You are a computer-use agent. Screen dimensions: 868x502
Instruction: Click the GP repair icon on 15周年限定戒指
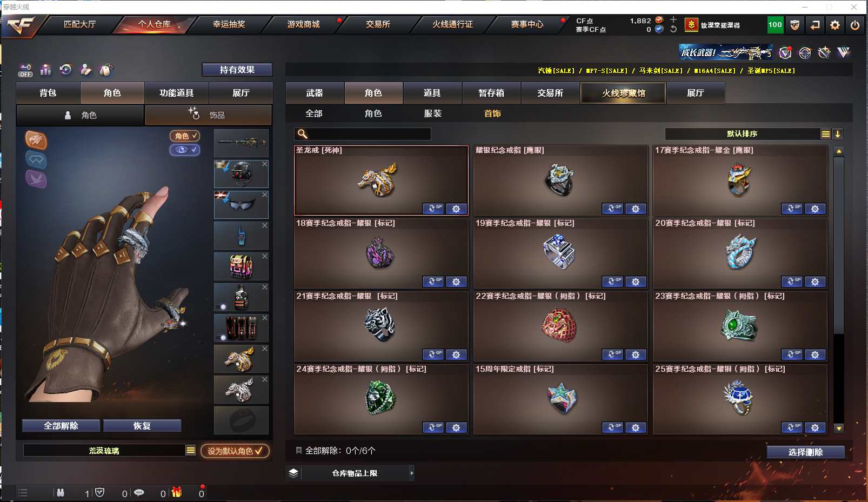[612, 427]
